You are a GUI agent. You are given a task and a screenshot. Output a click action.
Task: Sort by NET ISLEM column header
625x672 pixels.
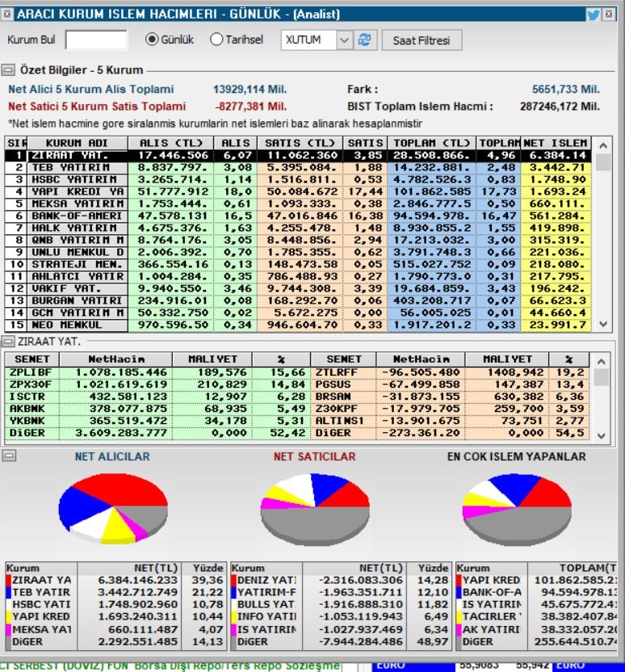[556, 143]
